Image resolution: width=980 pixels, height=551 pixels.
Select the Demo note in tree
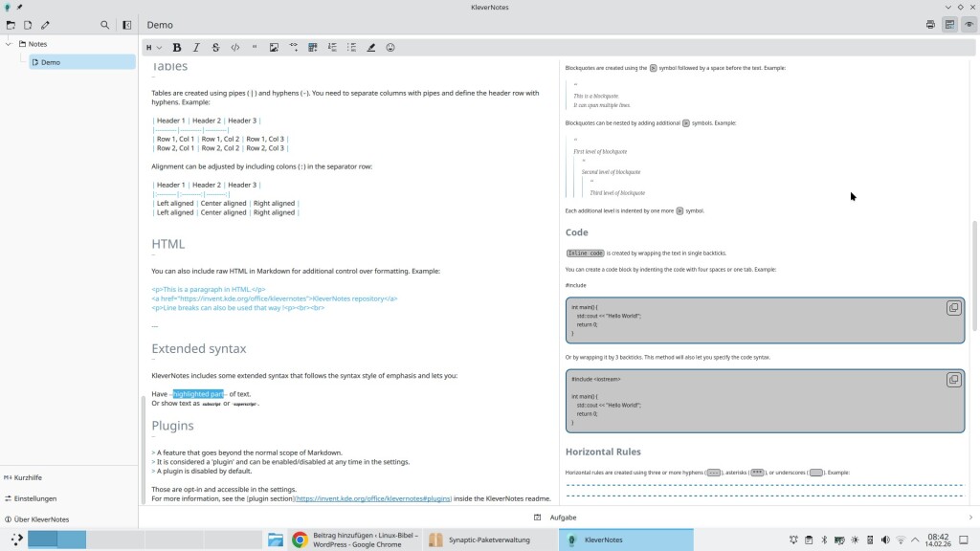click(x=51, y=62)
